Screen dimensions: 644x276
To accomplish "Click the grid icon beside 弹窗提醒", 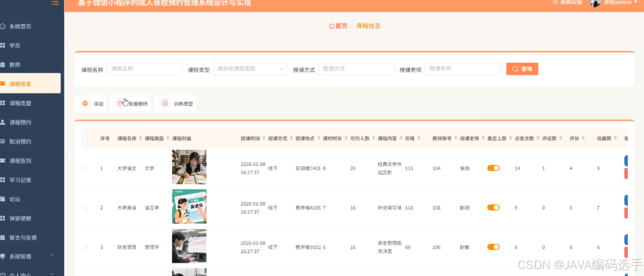I will pyautogui.click(x=3, y=218).
